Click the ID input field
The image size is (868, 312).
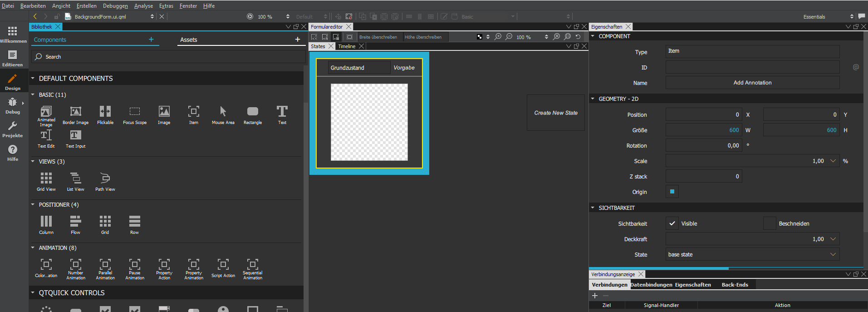[752, 67]
